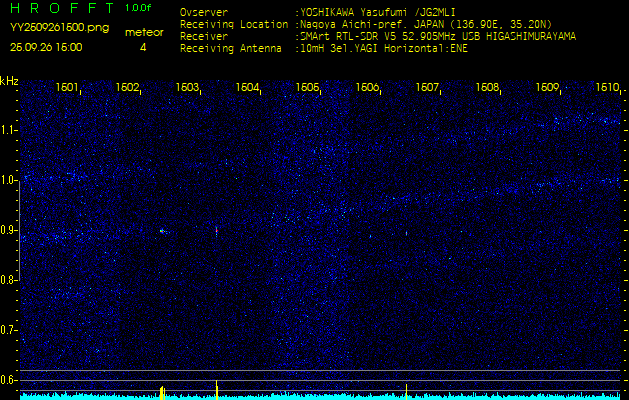Click the 1509 time marker
This screenshot has height=400, width=629.
(548, 87)
